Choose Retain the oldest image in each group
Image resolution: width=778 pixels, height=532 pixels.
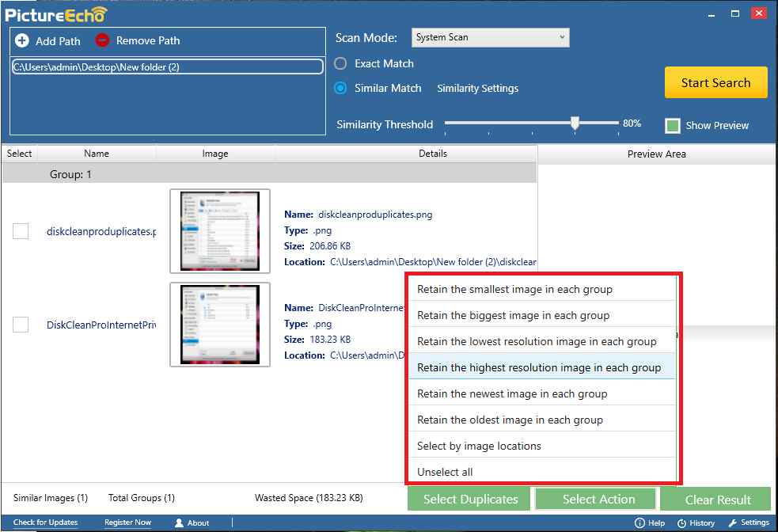pyautogui.click(x=542, y=420)
